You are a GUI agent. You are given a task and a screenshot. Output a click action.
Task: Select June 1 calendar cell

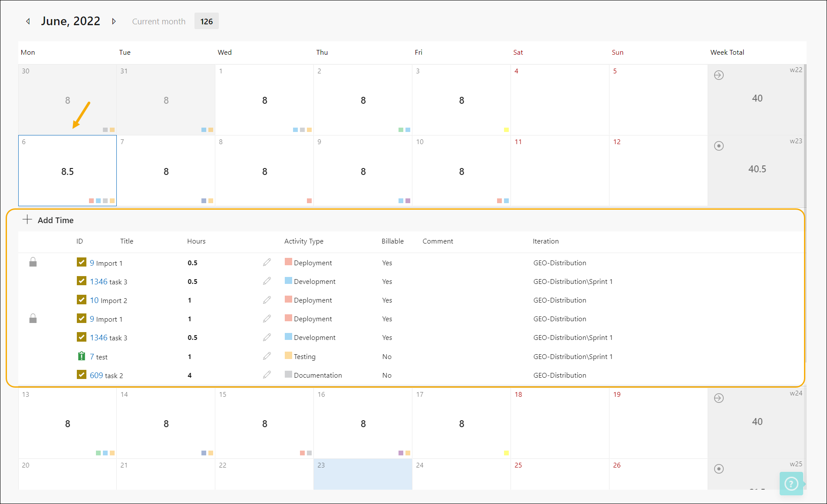click(x=264, y=100)
